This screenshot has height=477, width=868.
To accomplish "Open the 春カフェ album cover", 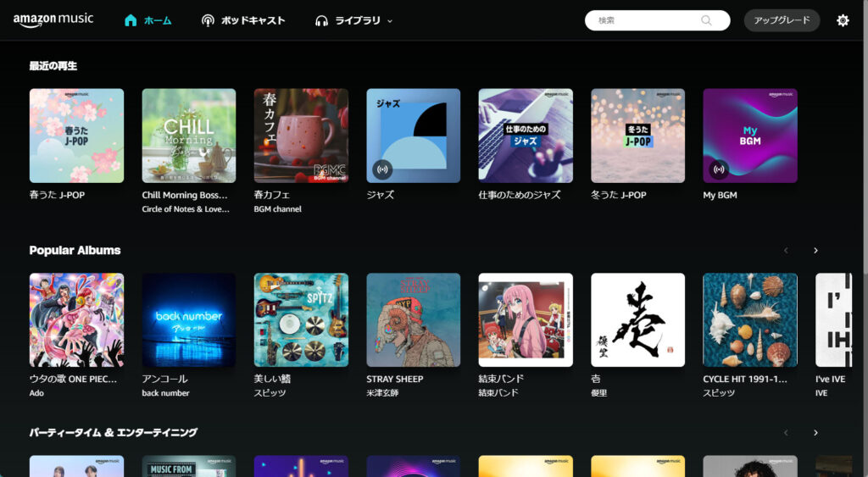I will point(301,136).
